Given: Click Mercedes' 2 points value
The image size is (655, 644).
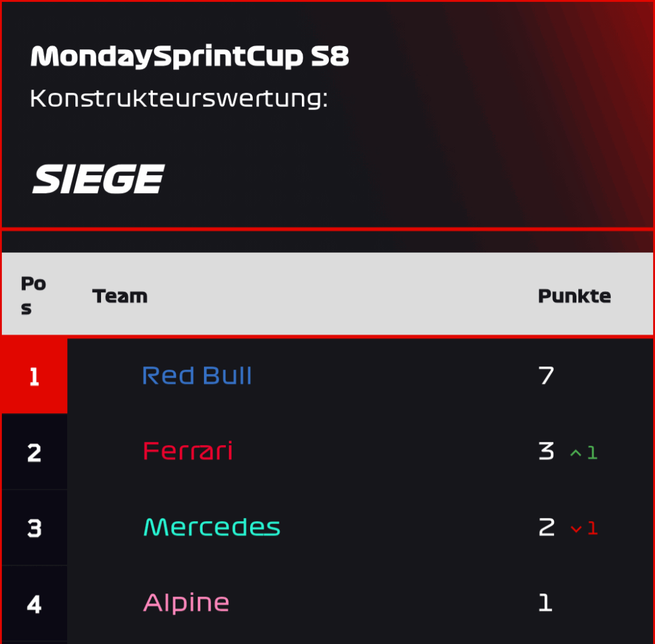Looking at the screenshot, I should 547,528.
